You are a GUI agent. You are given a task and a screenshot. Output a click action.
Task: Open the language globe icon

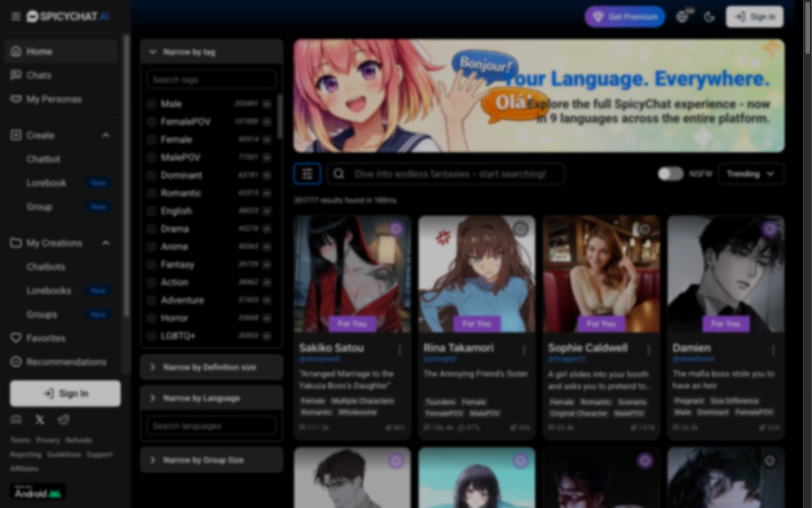(682, 17)
